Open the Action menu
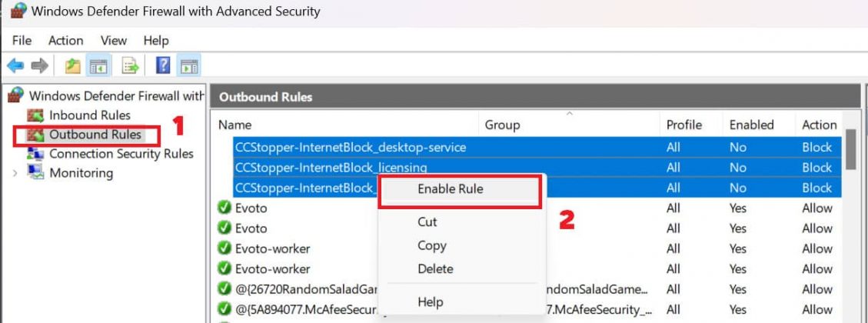868x323 pixels. tap(65, 40)
